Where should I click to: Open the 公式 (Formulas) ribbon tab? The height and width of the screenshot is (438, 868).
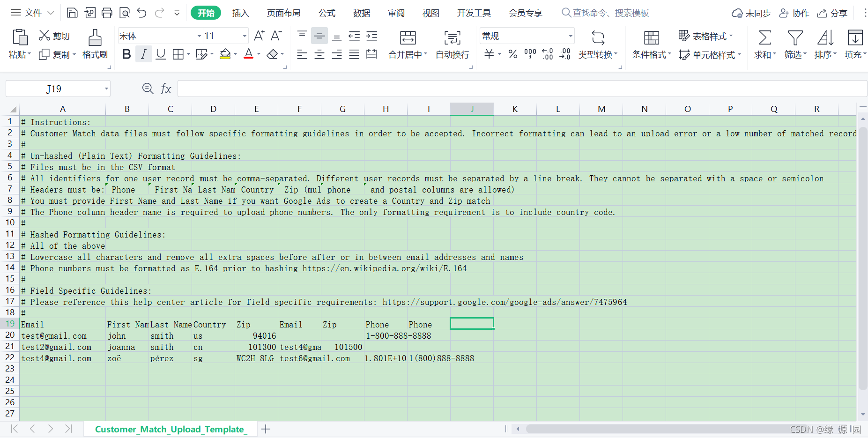tap(327, 13)
